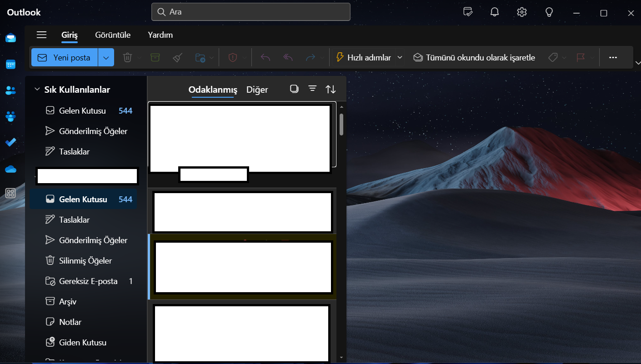Switch to the Görüntüle ribbon tab
The image size is (641, 364).
coord(113,35)
